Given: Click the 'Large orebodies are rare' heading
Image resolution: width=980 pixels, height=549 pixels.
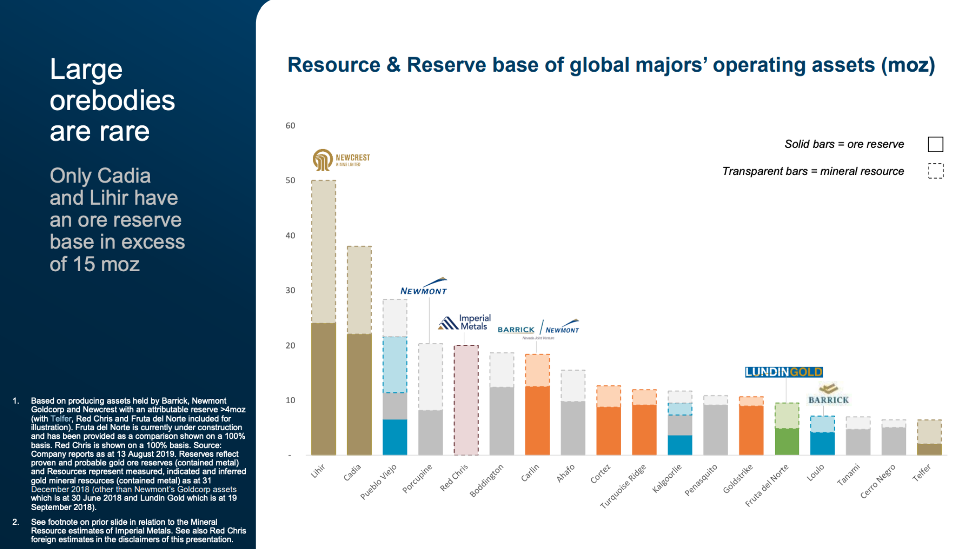Looking at the screenshot, I should click(x=113, y=100).
